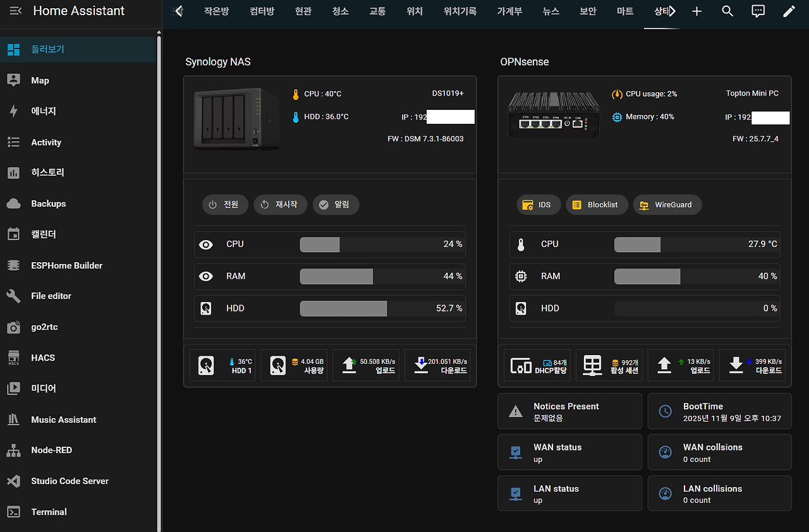Click the eye icon on NAS RAM row
809x532 pixels.
point(206,277)
